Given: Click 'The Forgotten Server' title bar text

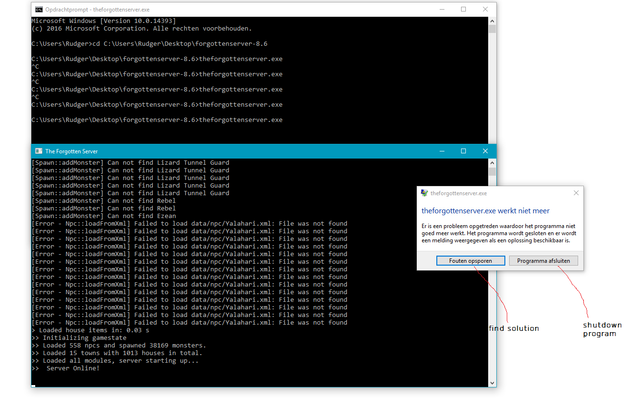Looking at the screenshot, I should pos(71,151).
